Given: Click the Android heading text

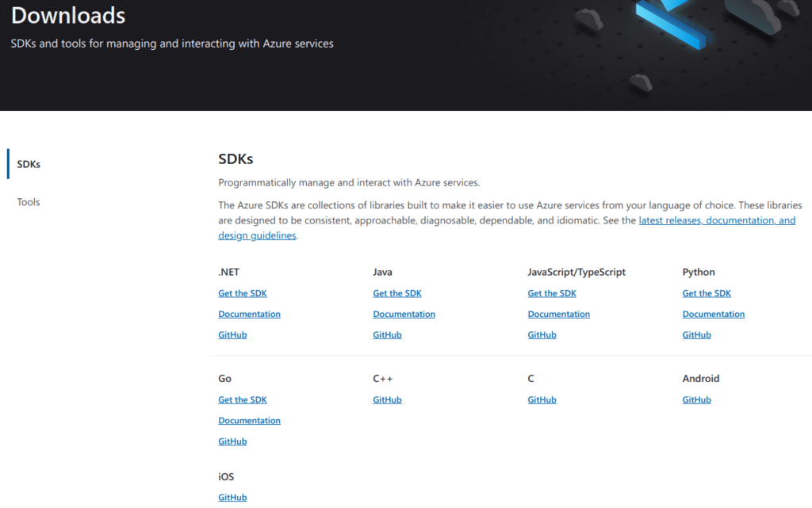Looking at the screenshot, I should pyautogui.click(x=701, y=379).
